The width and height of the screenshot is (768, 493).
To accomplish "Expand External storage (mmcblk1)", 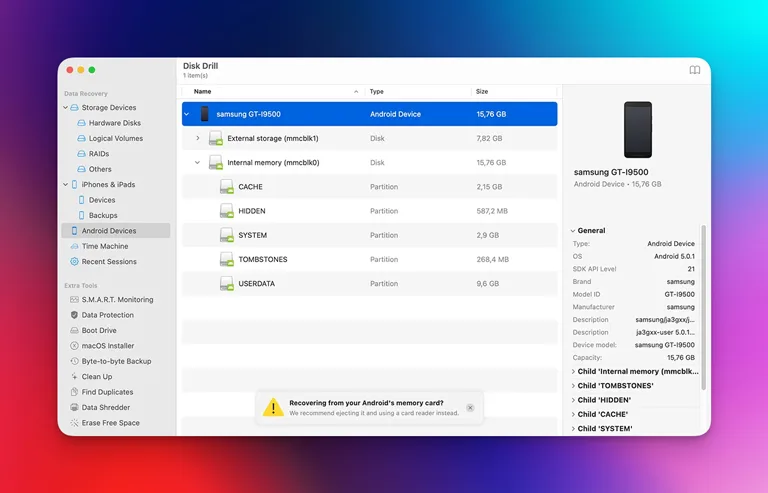I will tap(197, 138).
